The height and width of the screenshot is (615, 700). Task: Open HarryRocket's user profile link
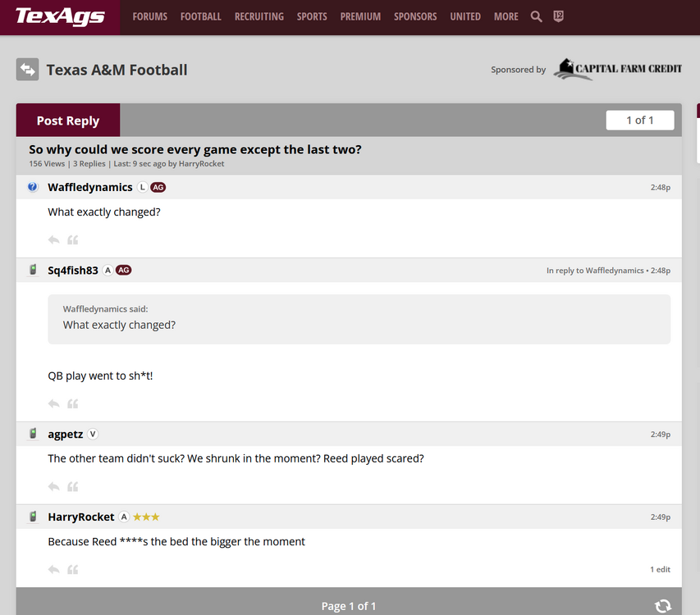pos(81,517)
